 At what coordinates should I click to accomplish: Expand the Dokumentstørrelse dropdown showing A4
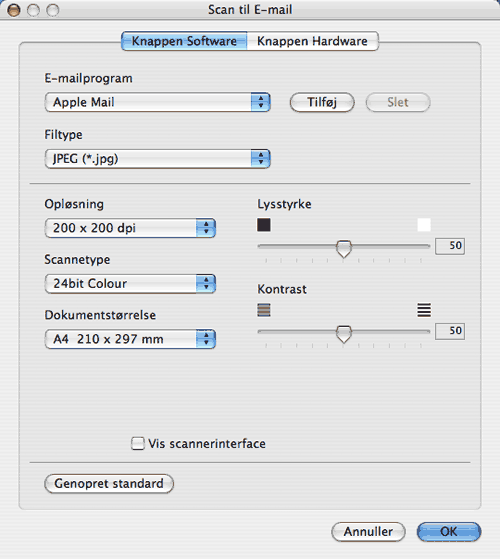[130, 339]
